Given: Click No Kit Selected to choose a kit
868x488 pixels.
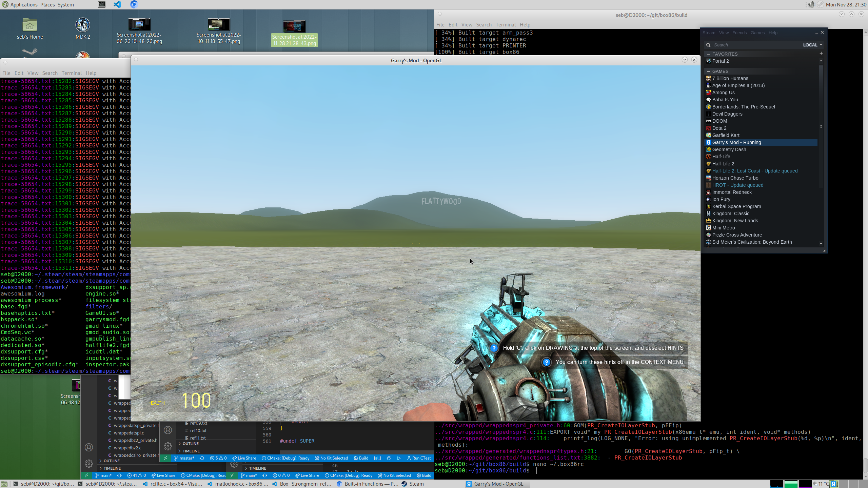Looking at the screenshot, I should [332, 458].
